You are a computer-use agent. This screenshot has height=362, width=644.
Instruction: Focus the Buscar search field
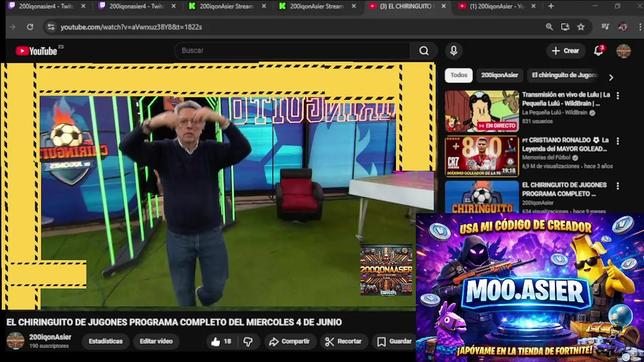(292, 51)
